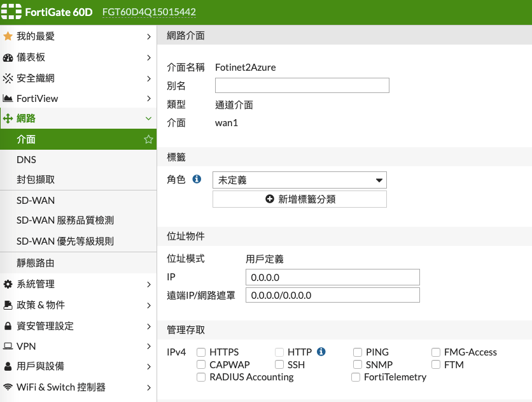Expand the 政策 & 物件 chevron
This screenshot has width=532, height=402.
[149, 305]
